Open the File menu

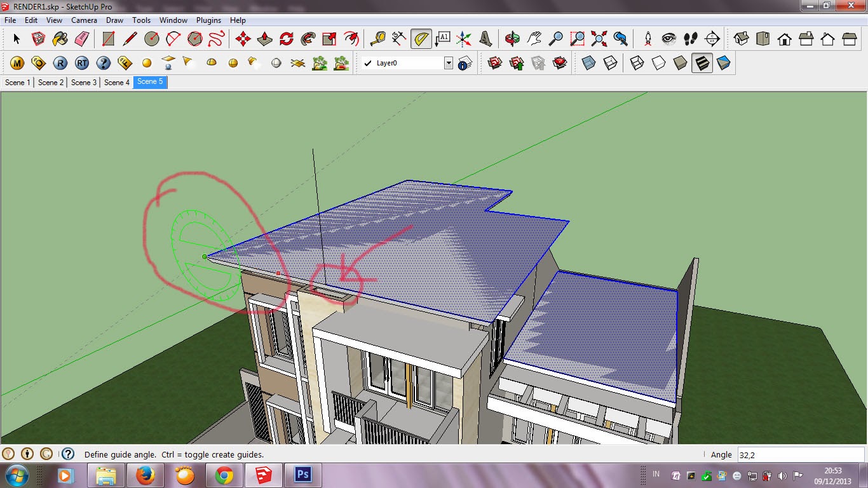(x=10, y=20)
